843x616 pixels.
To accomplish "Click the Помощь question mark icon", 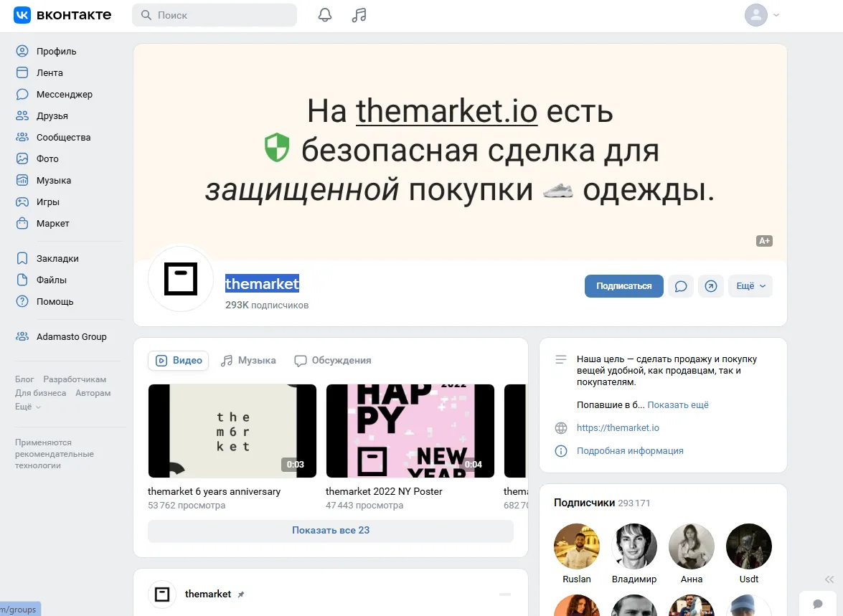I will point(22,302).
